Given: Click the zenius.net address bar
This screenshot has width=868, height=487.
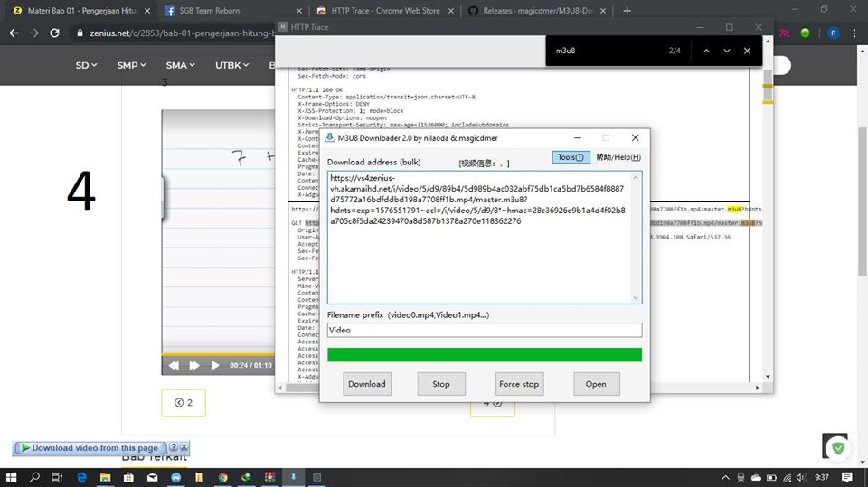Looking at the screenshot, I should pos(182,33).
